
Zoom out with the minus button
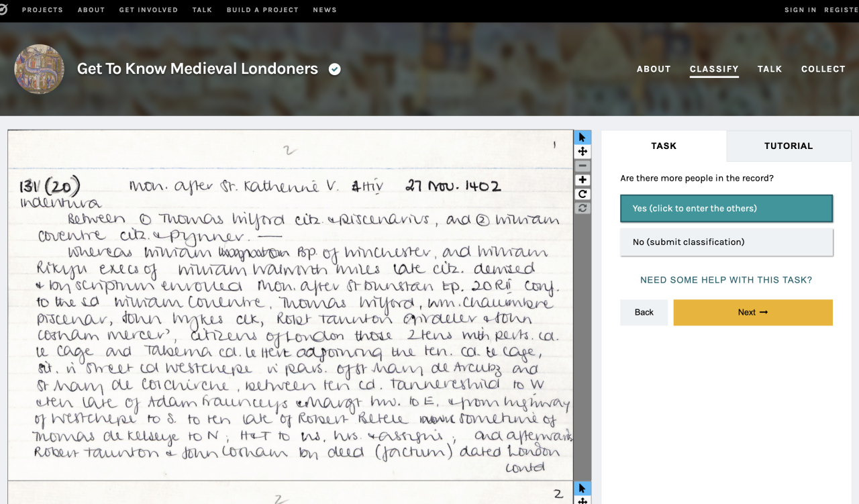point(583,166)
